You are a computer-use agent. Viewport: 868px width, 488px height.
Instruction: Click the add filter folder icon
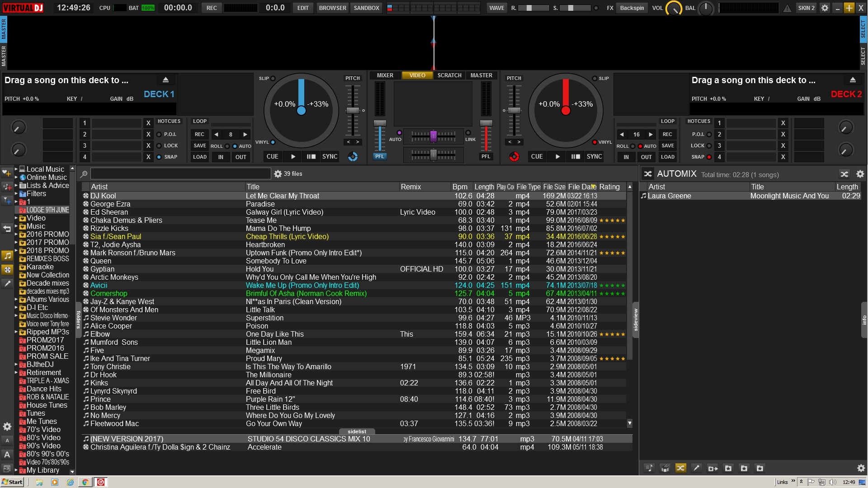point(7,201)
